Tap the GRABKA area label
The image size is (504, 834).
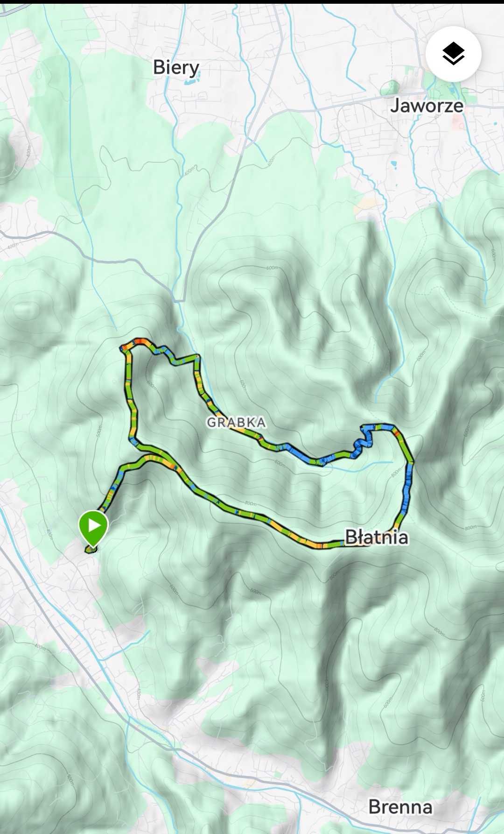(237, 422)
